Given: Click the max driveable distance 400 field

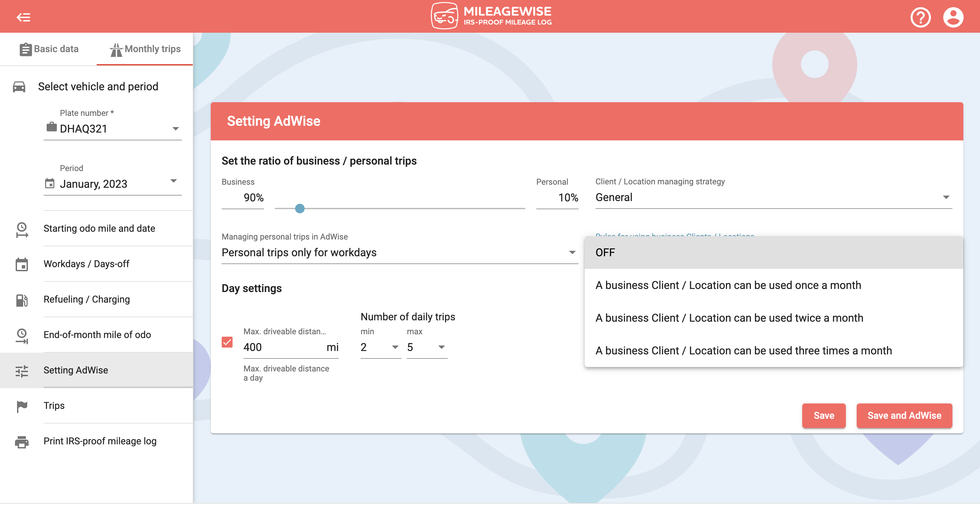Looking at the screenshot, I should coord(291,347).
